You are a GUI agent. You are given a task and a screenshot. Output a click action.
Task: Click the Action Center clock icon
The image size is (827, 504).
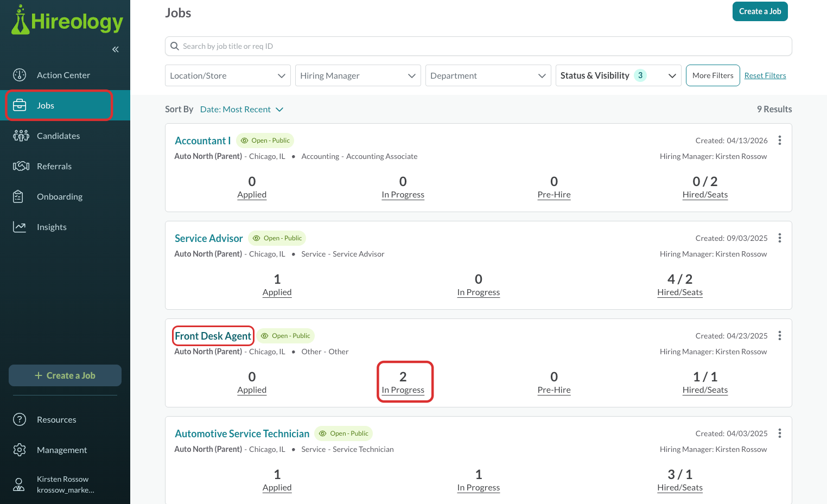20,75
